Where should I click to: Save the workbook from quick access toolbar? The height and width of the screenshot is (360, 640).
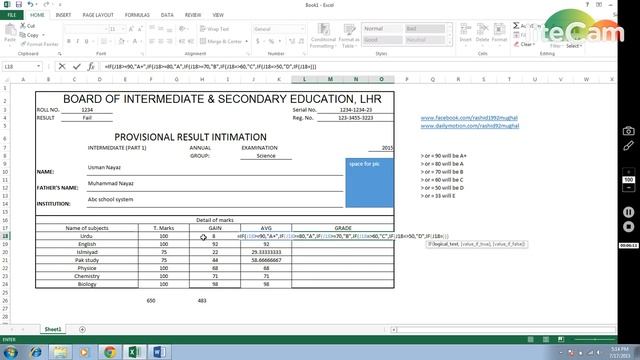click(19, 4)
